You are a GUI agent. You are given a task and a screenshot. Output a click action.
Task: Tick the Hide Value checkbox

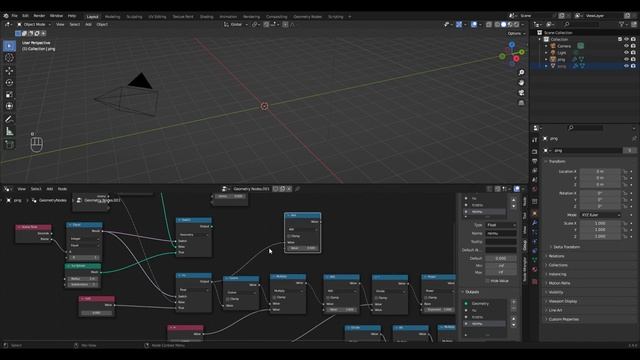(x=487, y=281)
